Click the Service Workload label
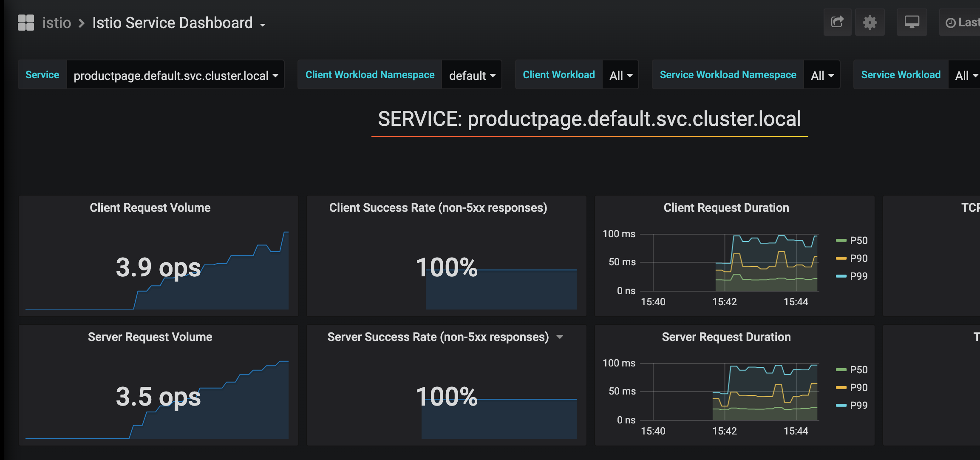Screen dimensions: 980x460 click(x=901, y=75)
